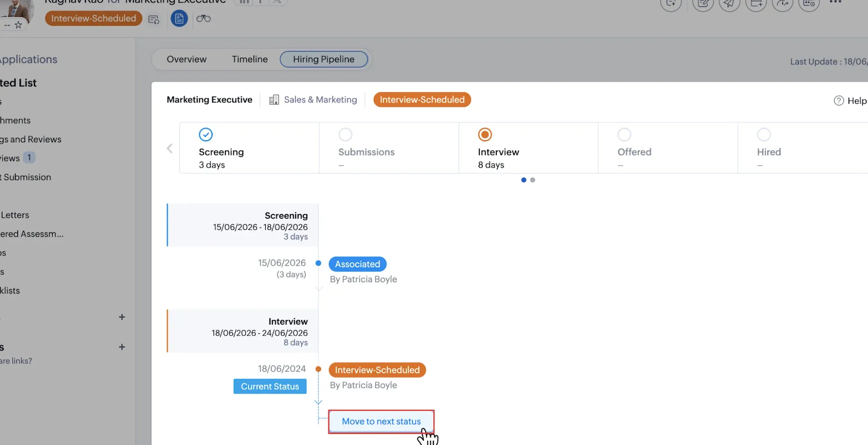Click the binoculars icon near the status badge
This screenshot has width=868, height=445.
(x=203, y=19)
